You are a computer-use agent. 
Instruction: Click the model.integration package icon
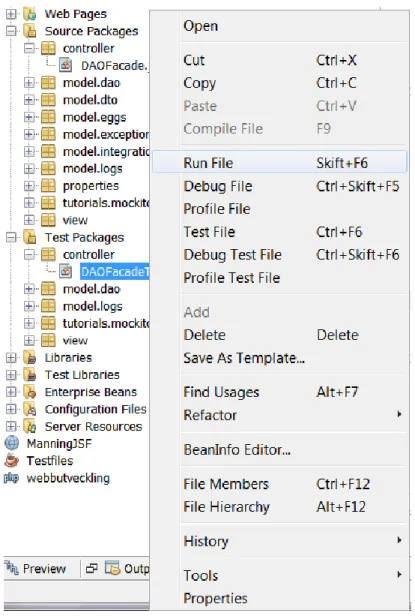[x=48, y=151]
